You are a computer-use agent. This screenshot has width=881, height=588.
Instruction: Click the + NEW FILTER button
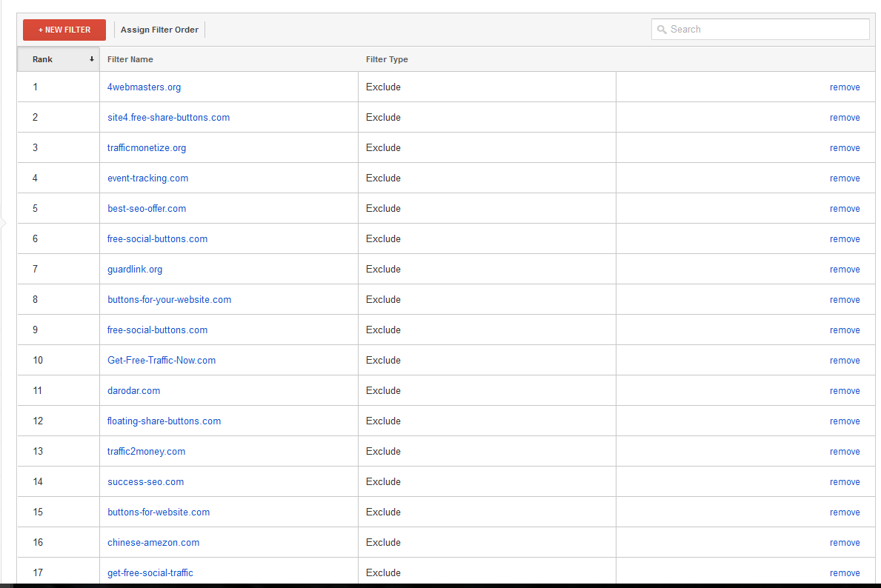64,30
